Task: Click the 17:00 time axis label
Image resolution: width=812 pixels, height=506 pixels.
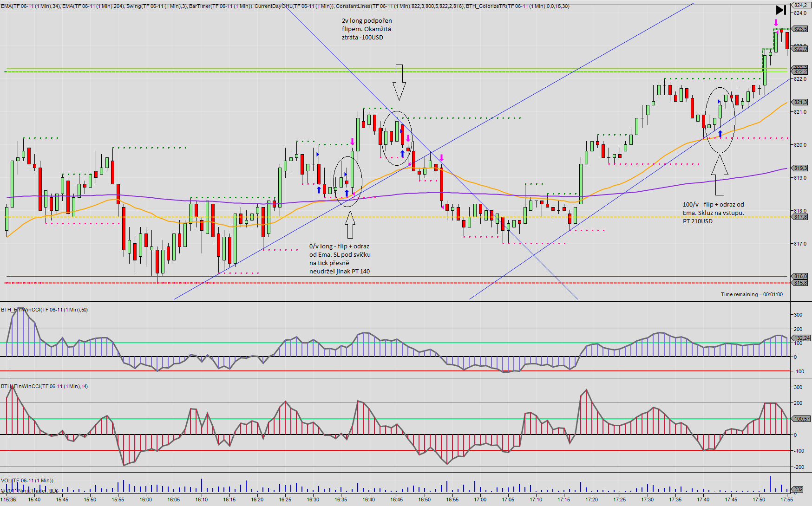Action: (x=480, y=500)
